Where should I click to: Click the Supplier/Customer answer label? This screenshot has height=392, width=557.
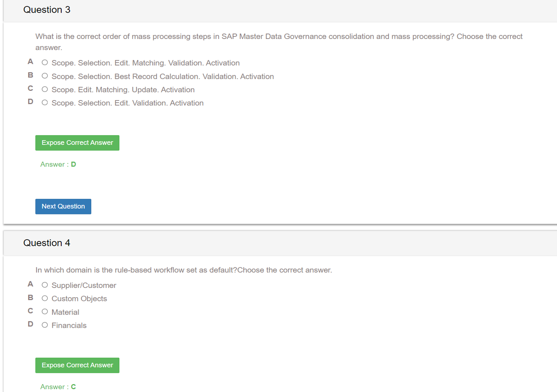pyautogui.click(x=84, y=285)
